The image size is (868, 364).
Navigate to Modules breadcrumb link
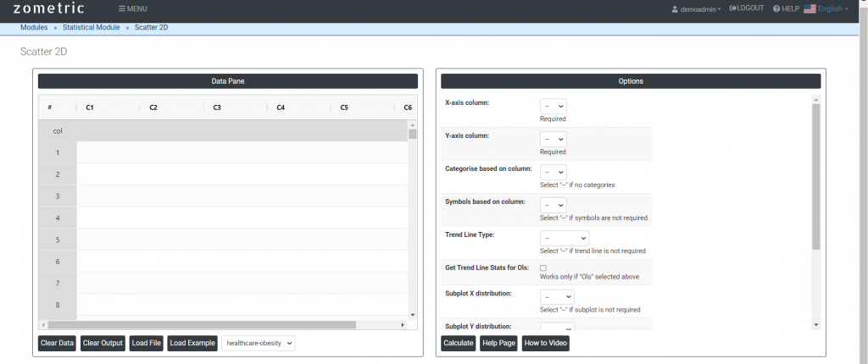34,28
